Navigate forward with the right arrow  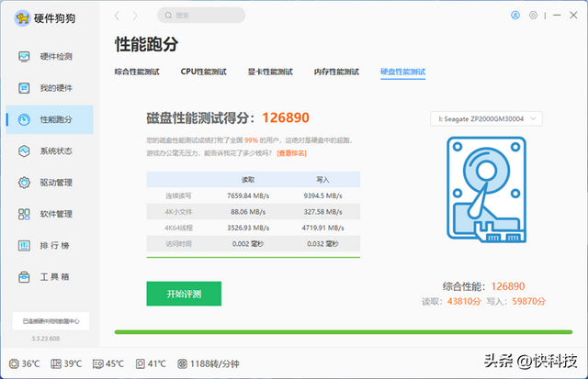pyautogui.click(x=136, y=16)
